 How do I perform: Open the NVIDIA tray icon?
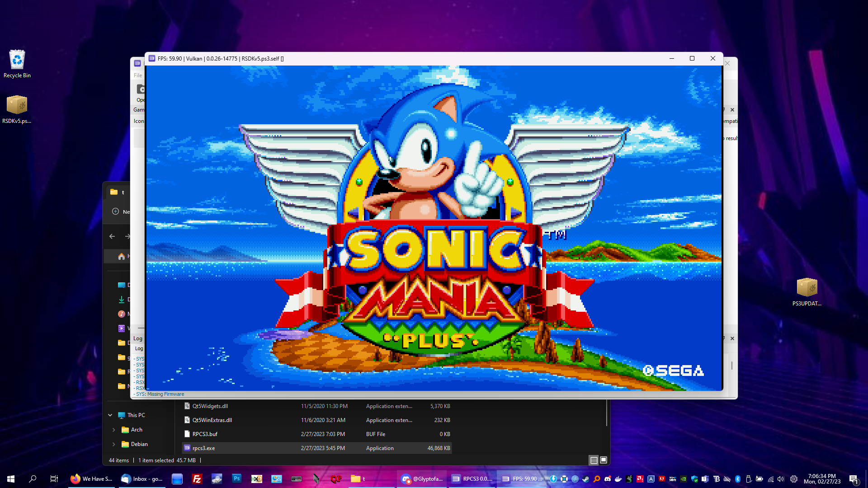point(684,479)
